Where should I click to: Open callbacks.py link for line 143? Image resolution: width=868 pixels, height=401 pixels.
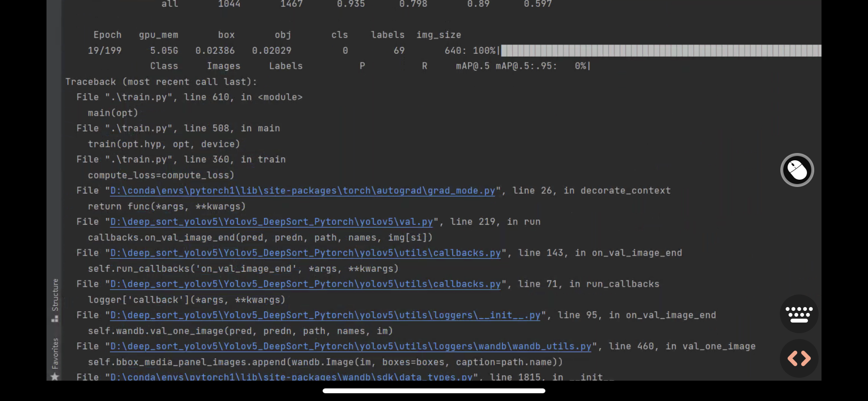(x=306, y=253)
